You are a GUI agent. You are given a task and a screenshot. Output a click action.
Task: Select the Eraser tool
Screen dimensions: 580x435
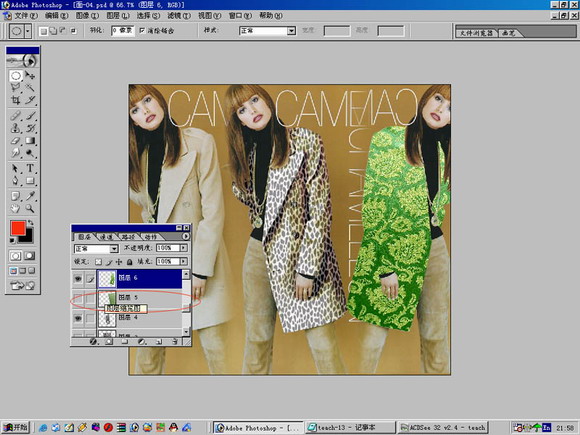click(16, 141)
